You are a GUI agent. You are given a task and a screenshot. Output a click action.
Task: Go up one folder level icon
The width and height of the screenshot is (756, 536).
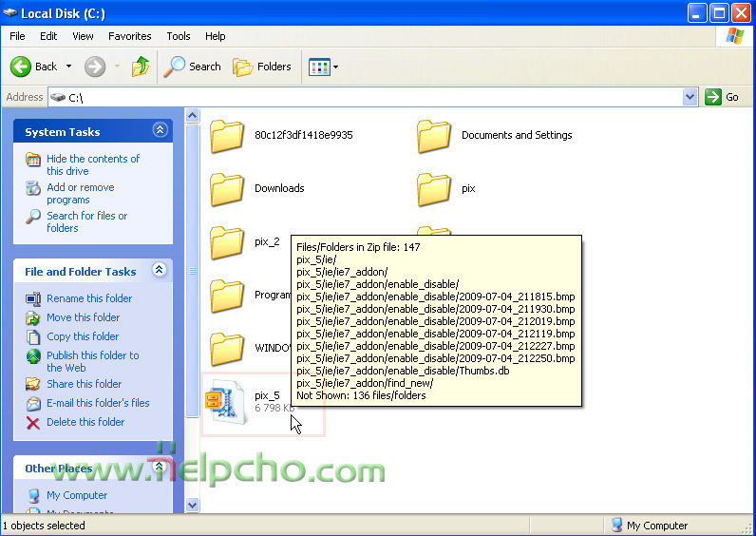tap(141, 67)
